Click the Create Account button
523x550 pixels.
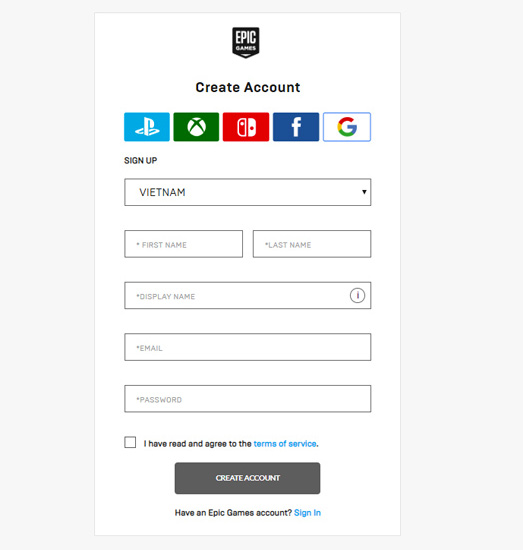tap(248, 478)
